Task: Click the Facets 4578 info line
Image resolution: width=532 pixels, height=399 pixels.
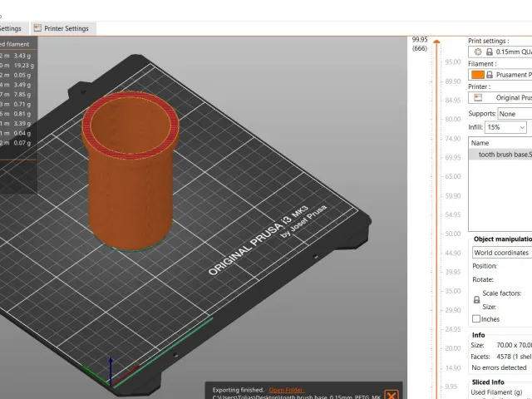Action: 501,357
